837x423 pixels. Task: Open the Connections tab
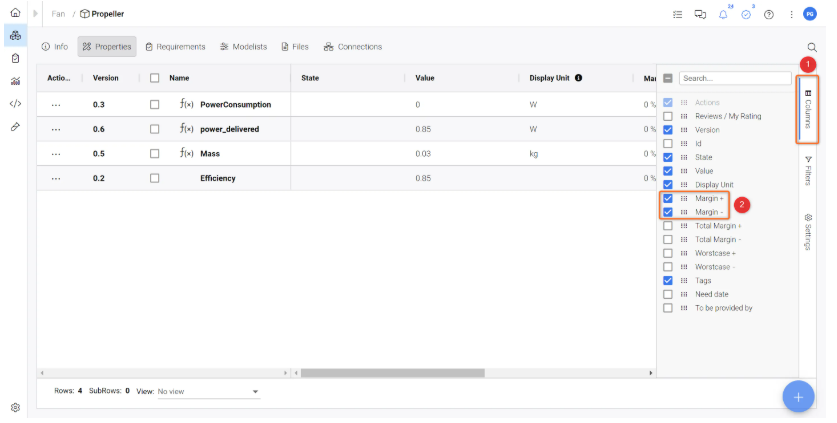(x=353, y=47)
